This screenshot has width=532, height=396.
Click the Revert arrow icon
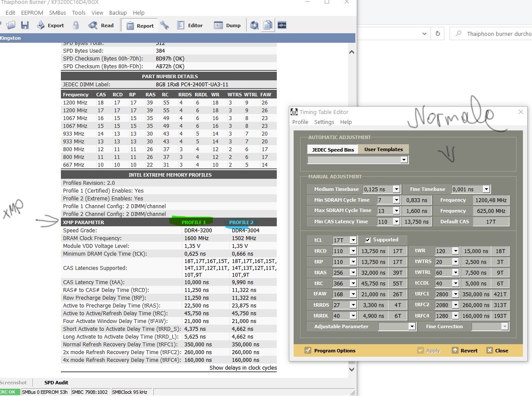tap(455, 350)
